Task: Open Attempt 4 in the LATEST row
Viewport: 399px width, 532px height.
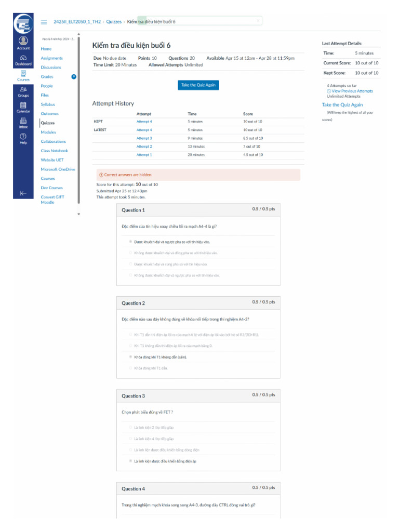Action: click(x=144, y=130)
